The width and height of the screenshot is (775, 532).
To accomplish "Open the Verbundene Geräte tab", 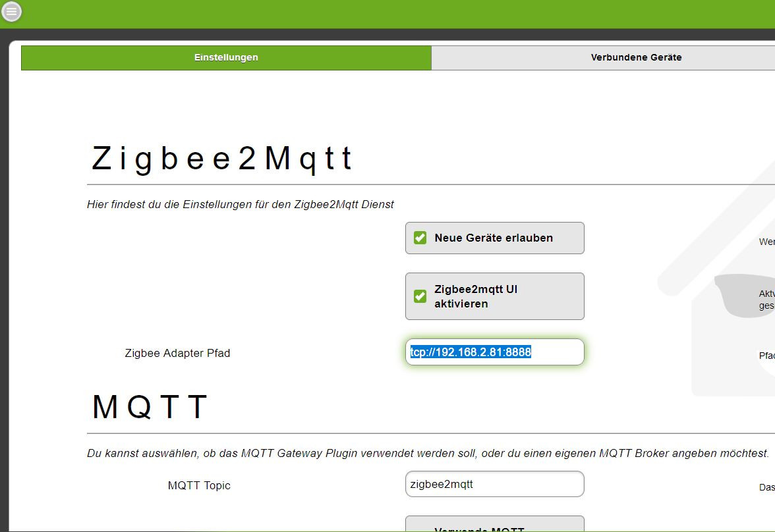I will point(603,57).
